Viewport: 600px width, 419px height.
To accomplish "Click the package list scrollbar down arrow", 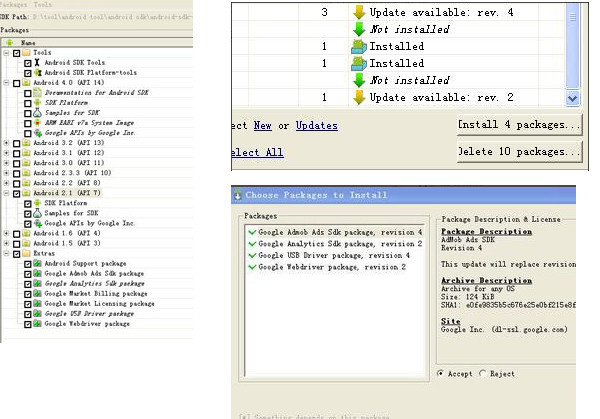I will 572,99.
